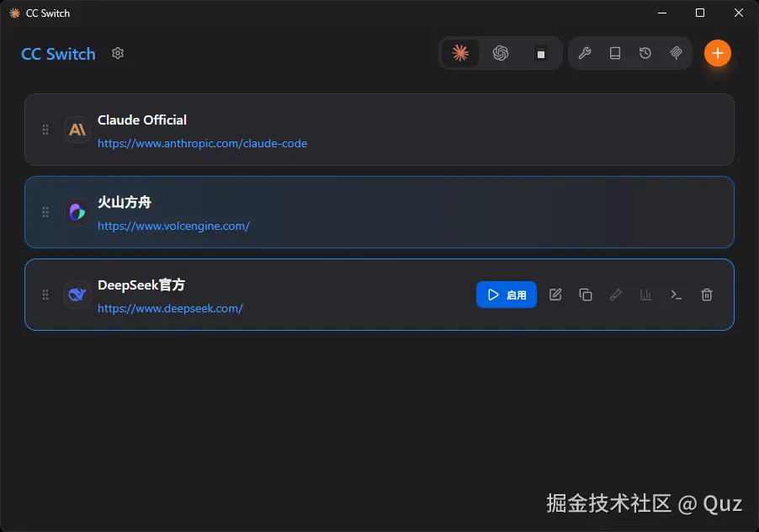Open the wrench tools icon
Screen dimensions: 759x532
584,53
